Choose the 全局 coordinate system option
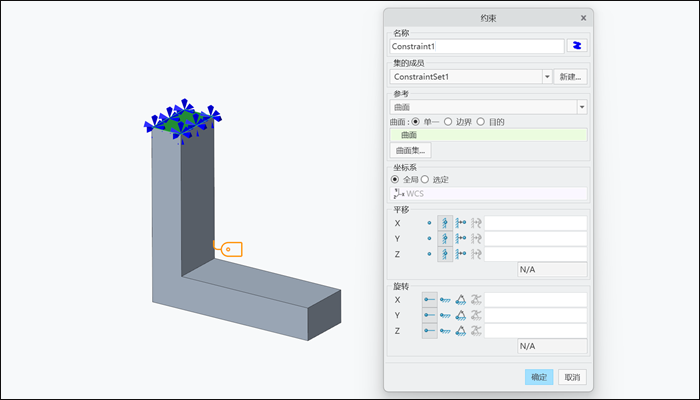Viewport: 700px width, 400px height. 395,179
